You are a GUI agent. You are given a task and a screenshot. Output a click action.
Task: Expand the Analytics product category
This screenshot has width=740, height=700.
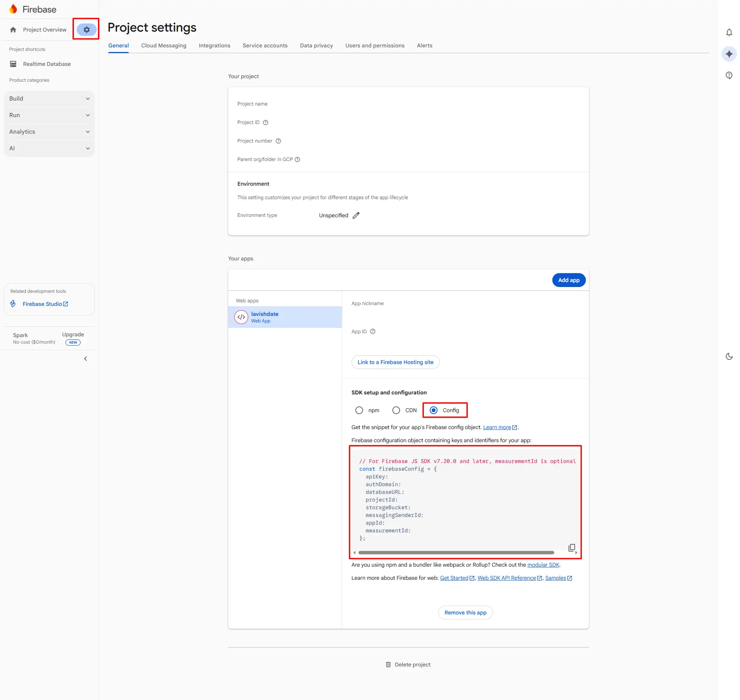point(49,132)
